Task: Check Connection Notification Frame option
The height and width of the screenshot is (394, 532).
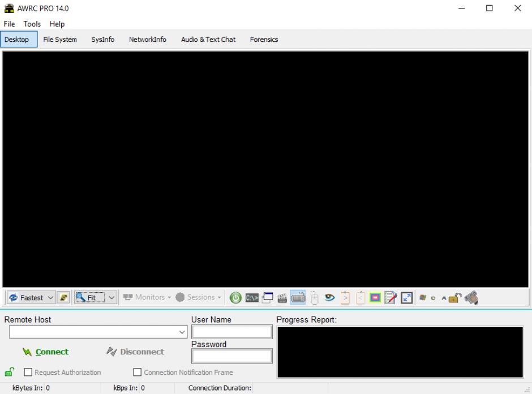Action: 137,373
